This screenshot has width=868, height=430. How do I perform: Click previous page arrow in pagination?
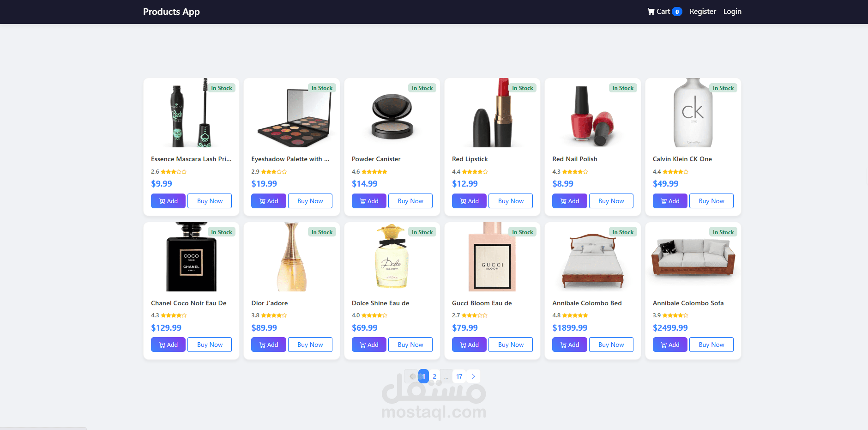click(x=411, y=376)
